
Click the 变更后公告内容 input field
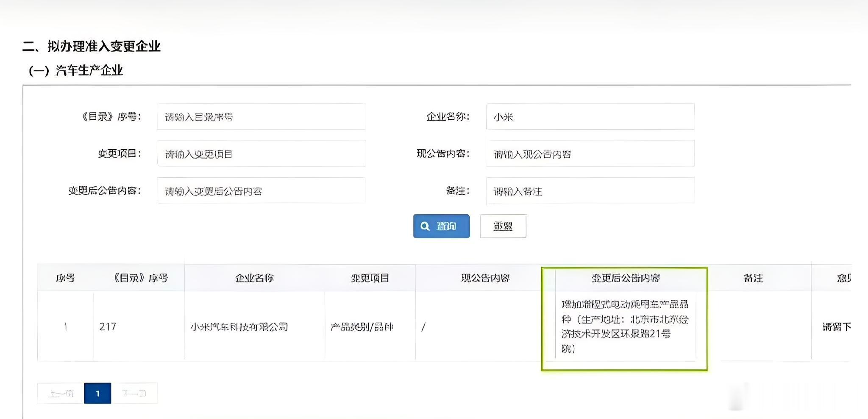[x=261, y=191]
